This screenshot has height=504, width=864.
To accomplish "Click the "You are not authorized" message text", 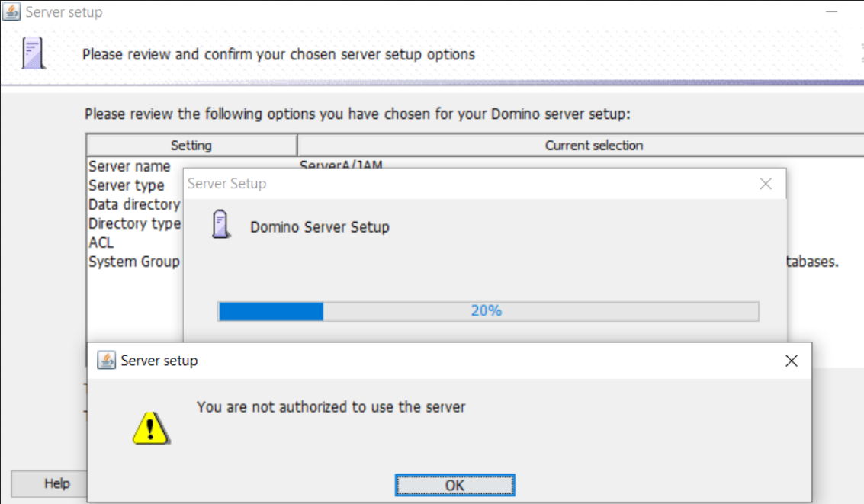I will (x=331, y=406).
